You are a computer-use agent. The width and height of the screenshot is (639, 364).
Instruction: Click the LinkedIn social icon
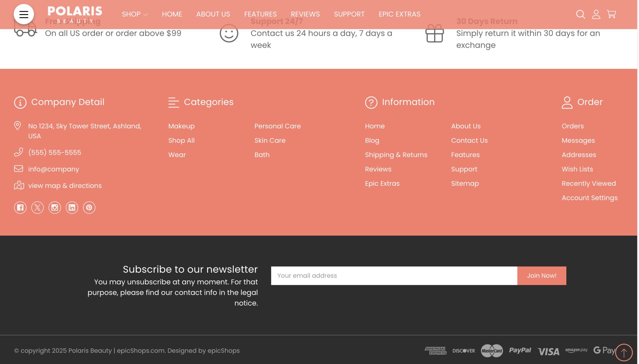72,207
